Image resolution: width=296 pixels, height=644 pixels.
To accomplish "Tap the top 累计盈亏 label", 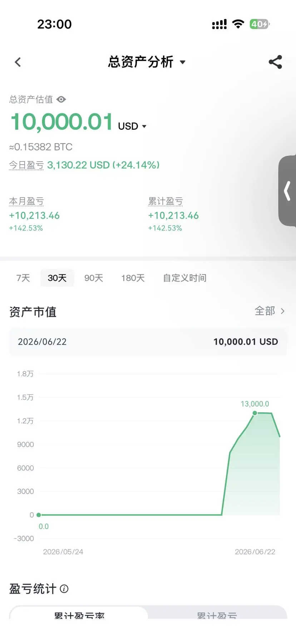I will click(166, 201).
